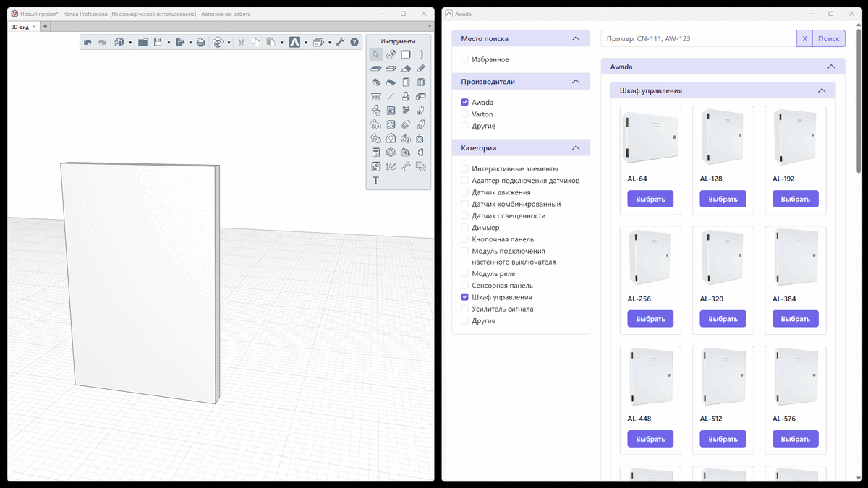This screenshot has width=868, height=488.
Task: Select the Railing tool in Инструменты
Action: (x=376, y=97)
